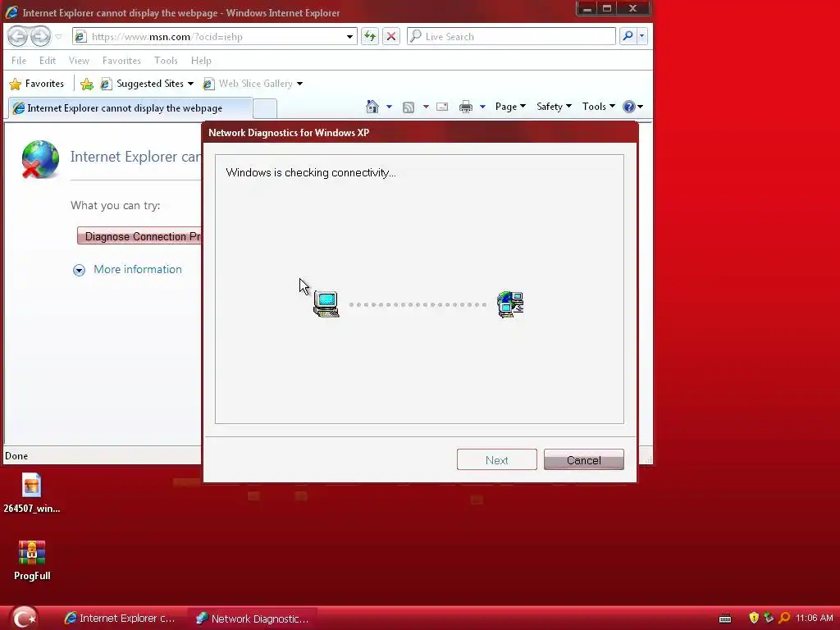
Task: Click Network Diagnostics for Windows XP title bar
Action: point(420,132)
